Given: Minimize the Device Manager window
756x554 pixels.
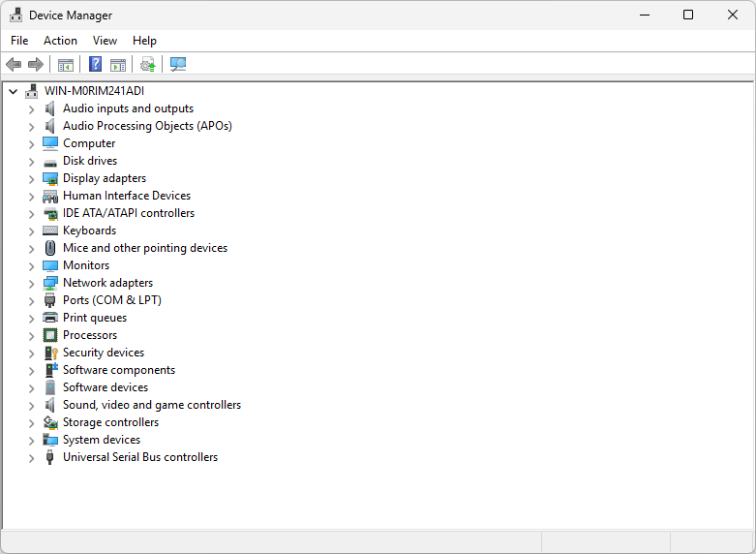Looking at the screenshot, I should [x=645, y=15].
